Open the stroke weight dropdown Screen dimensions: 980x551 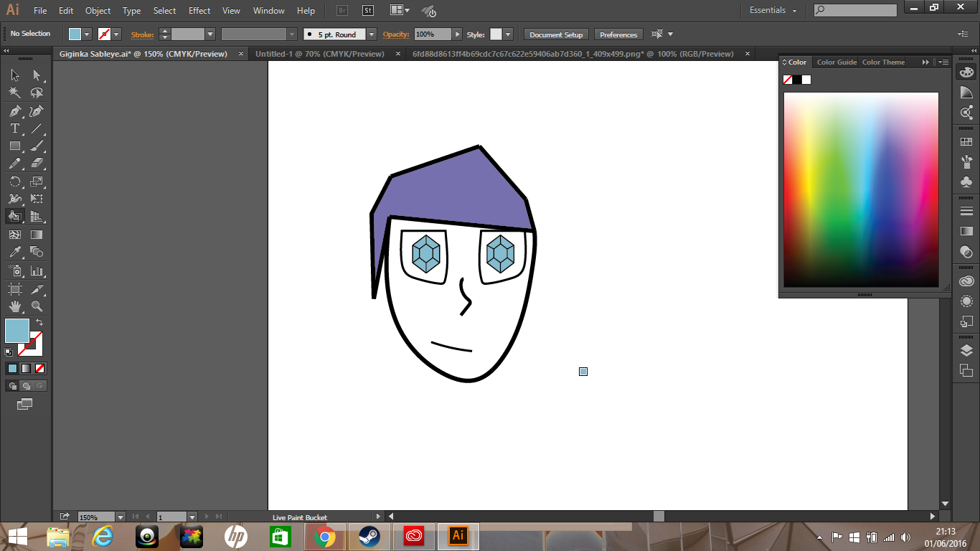[210, 34]
